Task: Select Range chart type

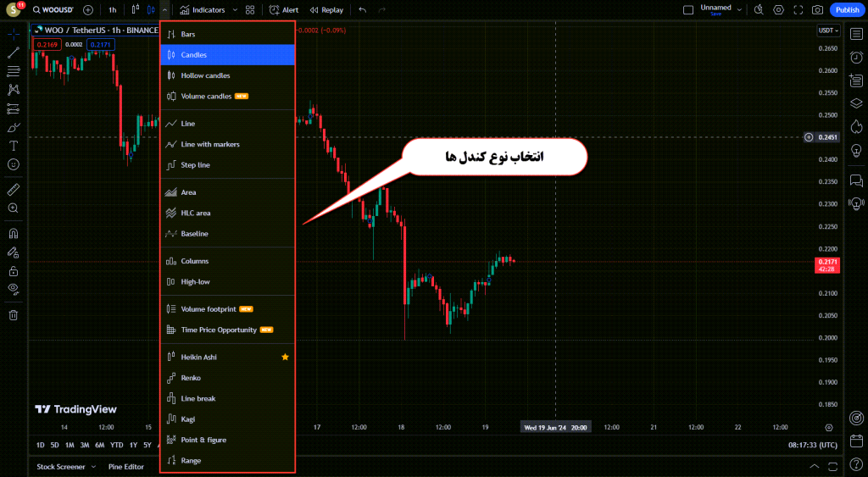Action: tap(227, 460)
